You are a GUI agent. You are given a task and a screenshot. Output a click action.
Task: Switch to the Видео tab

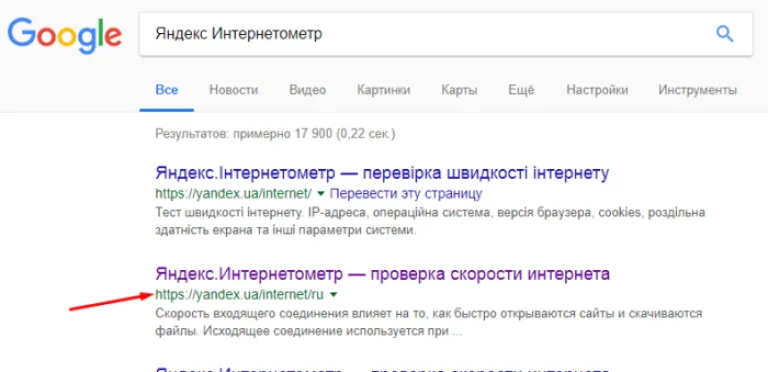pos(308,90)
